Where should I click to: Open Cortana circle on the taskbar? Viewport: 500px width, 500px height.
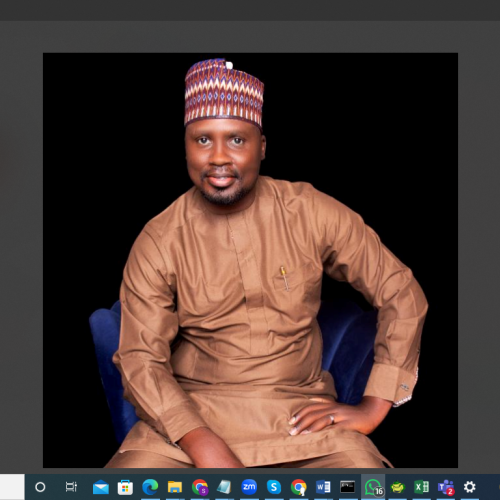pyautogui.click(x=40, y=487)
